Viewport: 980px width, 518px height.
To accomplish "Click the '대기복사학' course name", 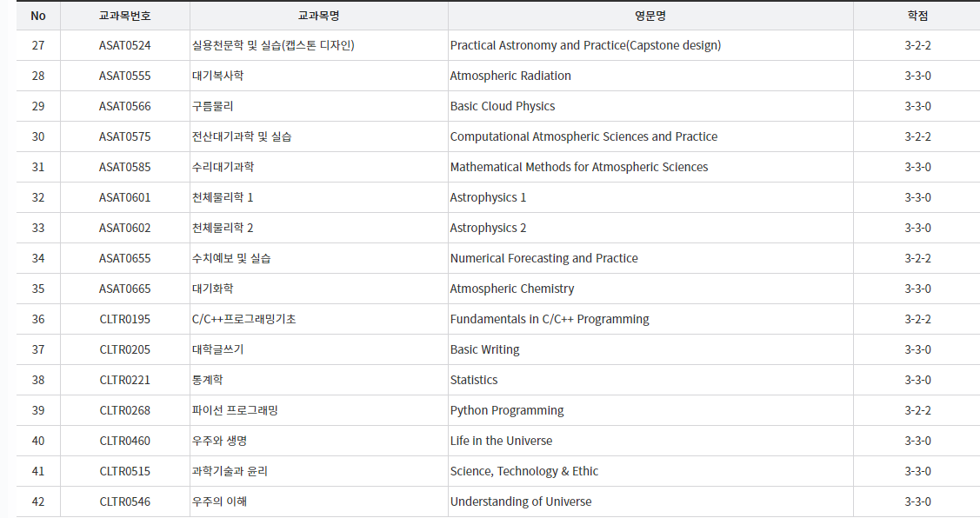I will click(217, 76).
